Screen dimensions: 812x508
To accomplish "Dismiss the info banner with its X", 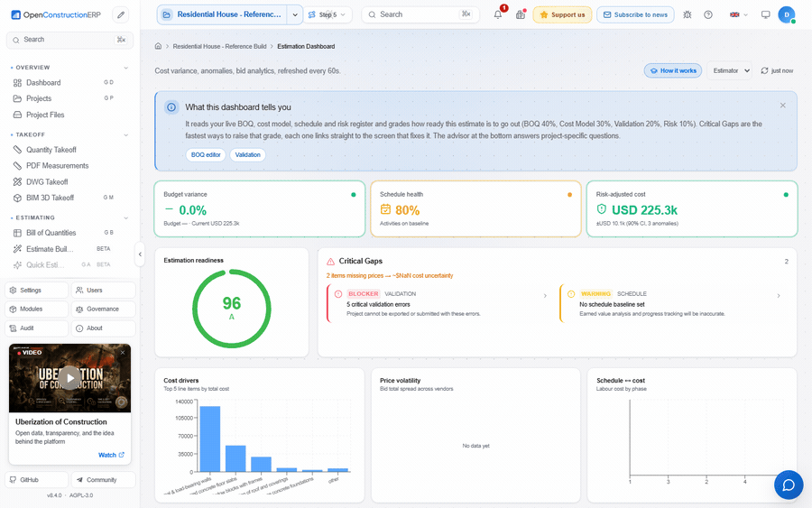I will pyautogui.click(x=782, y=106).
